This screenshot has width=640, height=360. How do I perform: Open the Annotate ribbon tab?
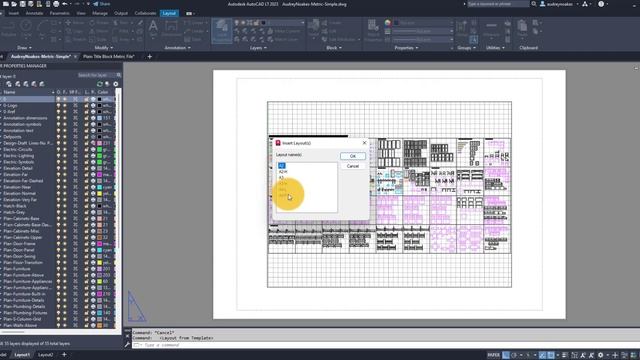pyautogui.click(x=34, y=13)
